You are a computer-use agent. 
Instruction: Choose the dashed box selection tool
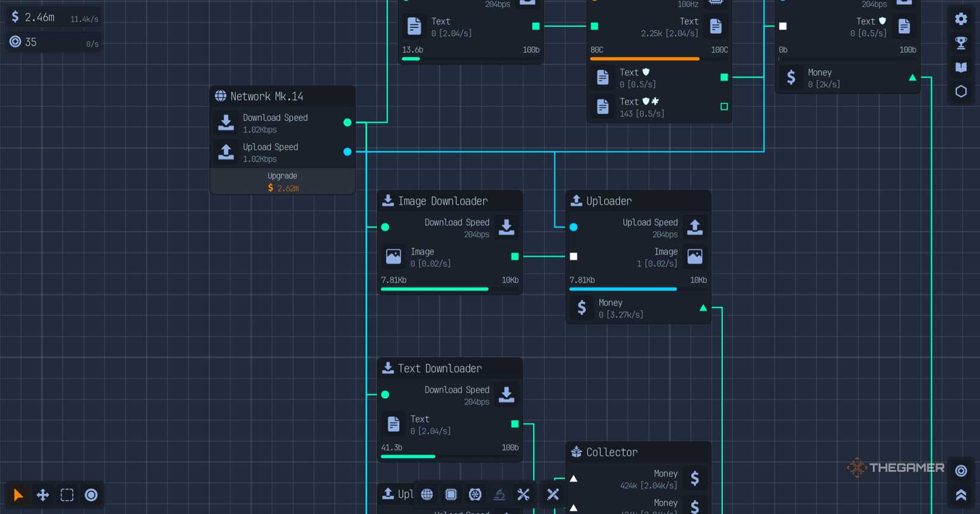[67, 495]
